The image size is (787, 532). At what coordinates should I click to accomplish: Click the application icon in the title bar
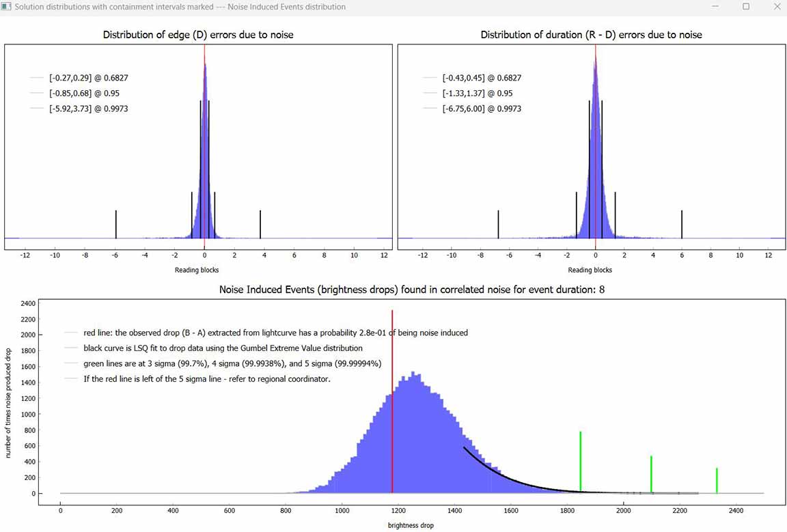[x=7, y=7]
